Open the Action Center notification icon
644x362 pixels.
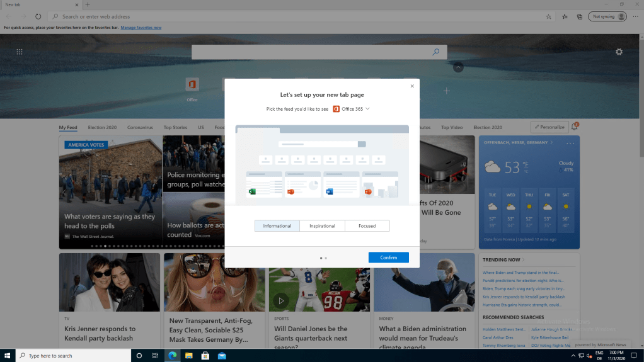tap(634, 356)
